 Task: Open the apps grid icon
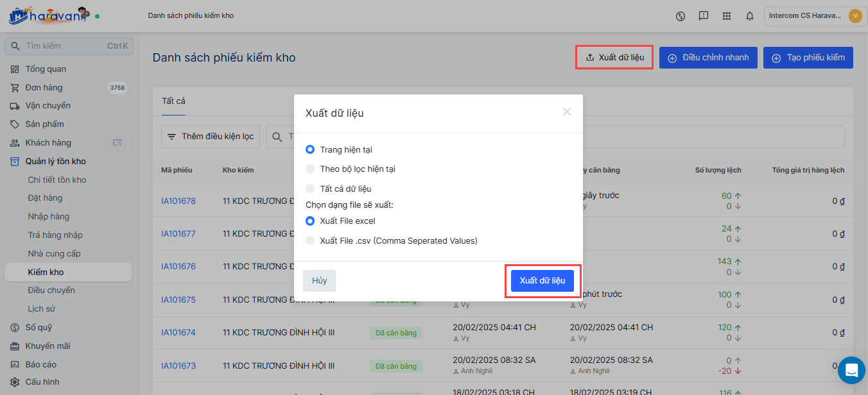tap(727, 16)
